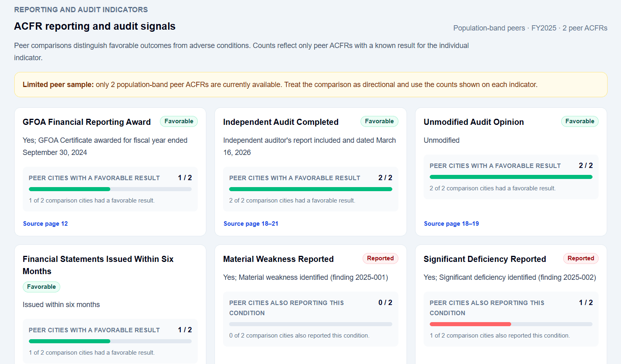
Task: Click Financial Statements card Favorable badge
Action: point(42,287)
